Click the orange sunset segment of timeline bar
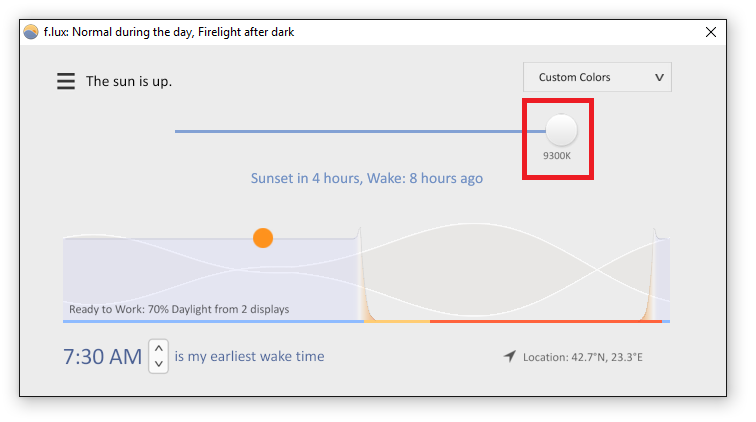Screen dimensions: 756x422 point(397,321)
